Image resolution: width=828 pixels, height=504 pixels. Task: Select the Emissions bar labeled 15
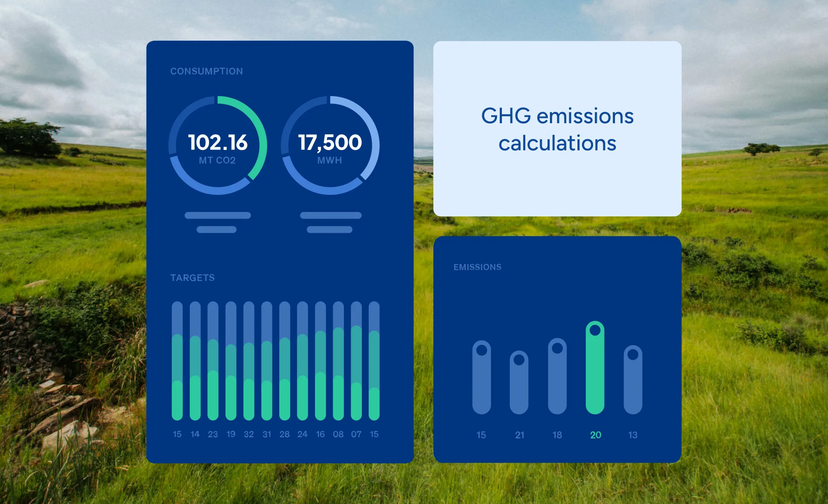[x=481, y=377]
